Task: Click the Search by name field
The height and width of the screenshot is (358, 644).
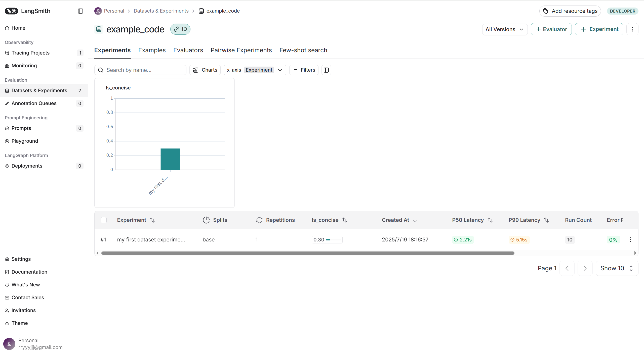Action: tap(140, 70)
